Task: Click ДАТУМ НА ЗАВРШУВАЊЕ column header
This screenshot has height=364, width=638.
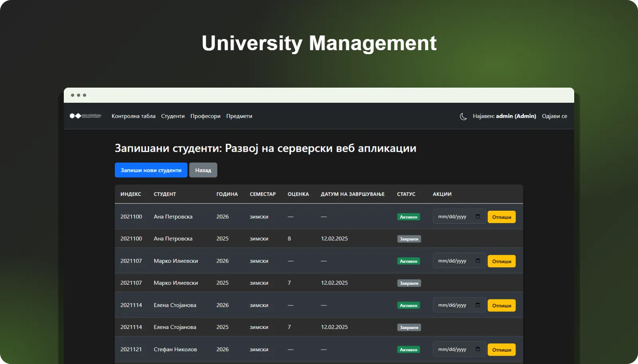Action: (x=352, y=194)
